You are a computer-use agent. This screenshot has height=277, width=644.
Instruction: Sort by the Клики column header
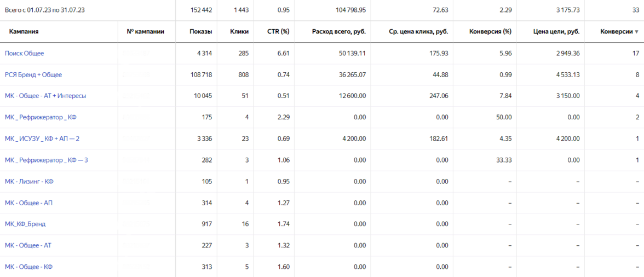(239, 32)
